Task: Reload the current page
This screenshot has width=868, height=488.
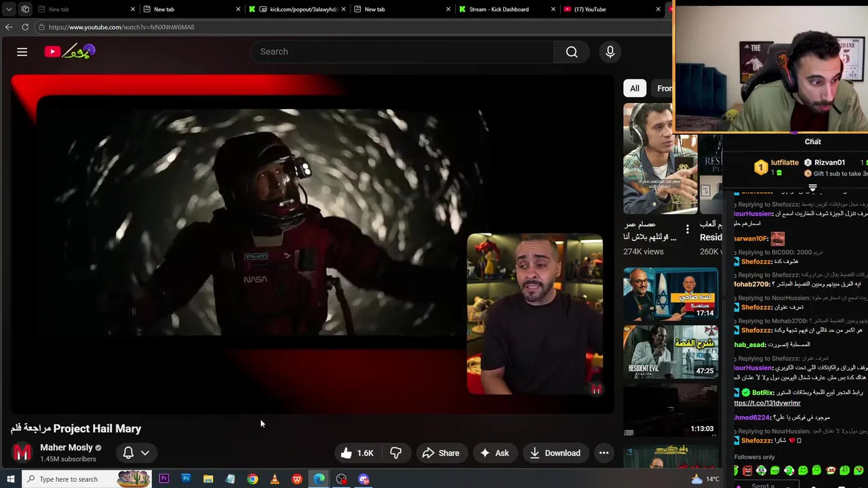Action: point(25,27)
